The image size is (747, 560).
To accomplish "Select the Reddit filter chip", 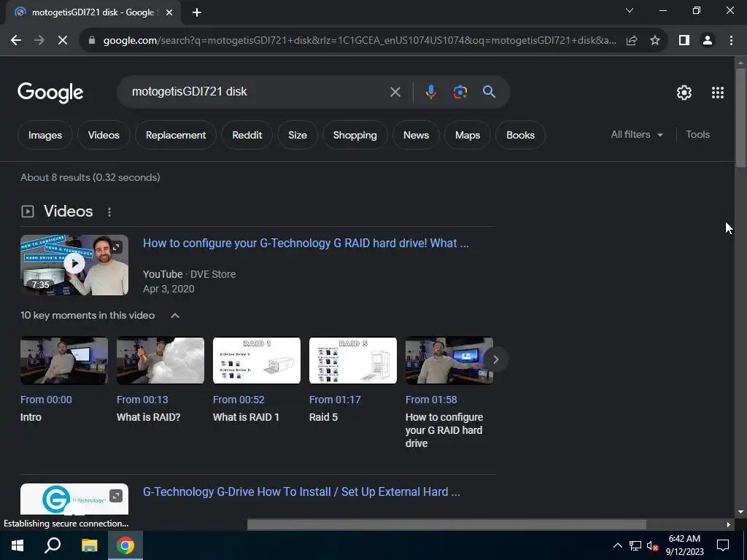I will 247,135.
